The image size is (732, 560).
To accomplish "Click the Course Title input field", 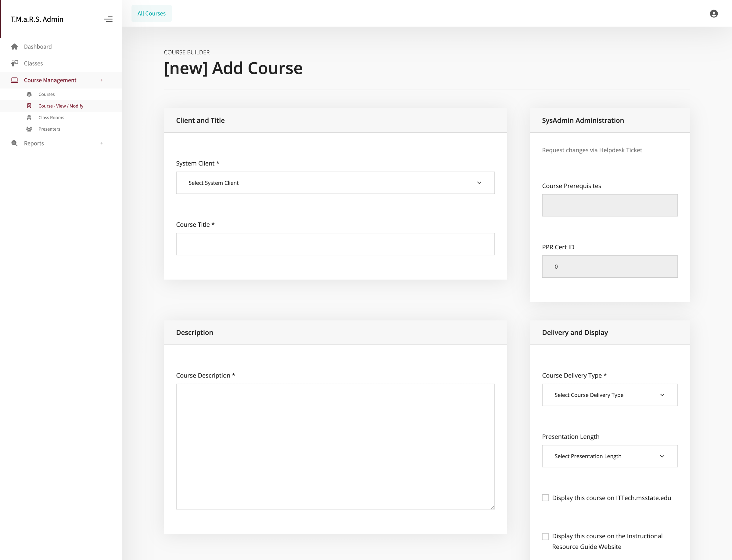I will (335, 244).
